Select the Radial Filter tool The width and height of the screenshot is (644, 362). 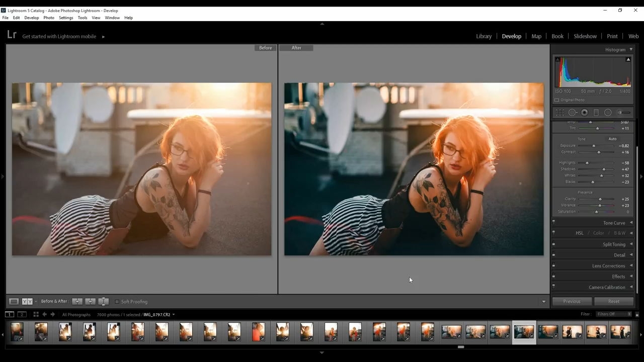[608, 113]
